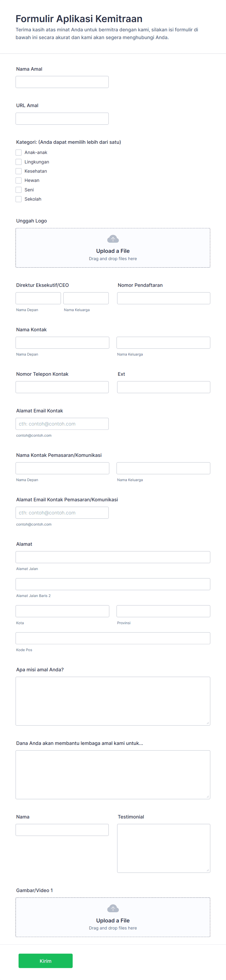Click the Nomor Telepon Kontak field

tap(62, 387)
